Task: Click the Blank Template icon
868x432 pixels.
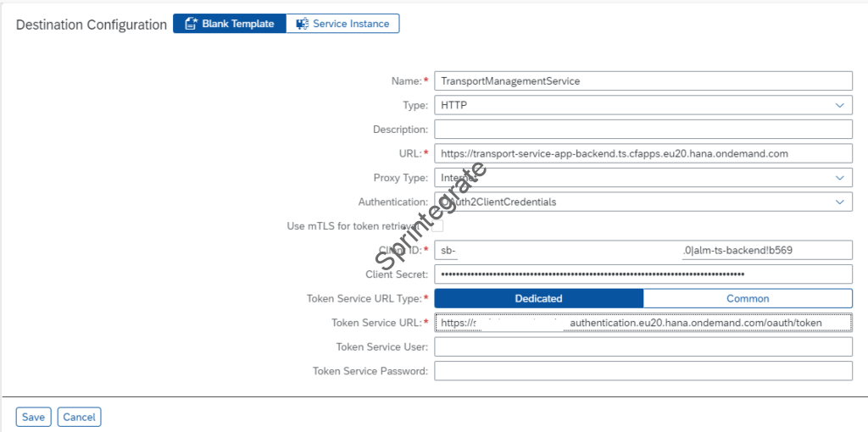Action: tap(191, 24)
